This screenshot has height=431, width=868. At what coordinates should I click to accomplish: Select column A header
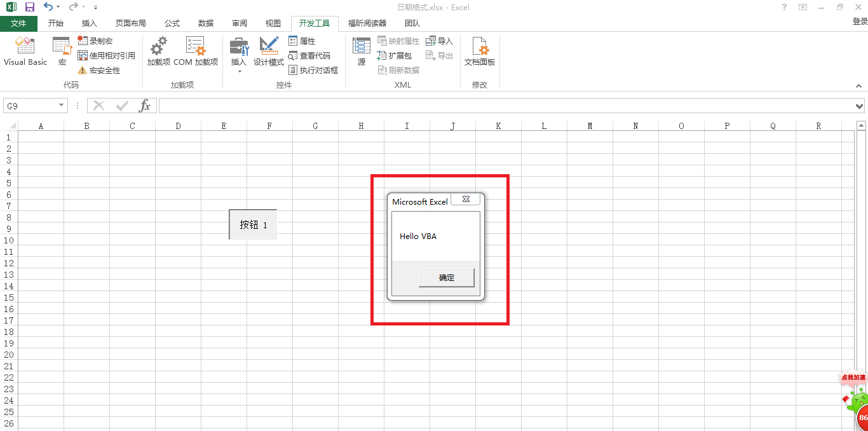(41, 126)
